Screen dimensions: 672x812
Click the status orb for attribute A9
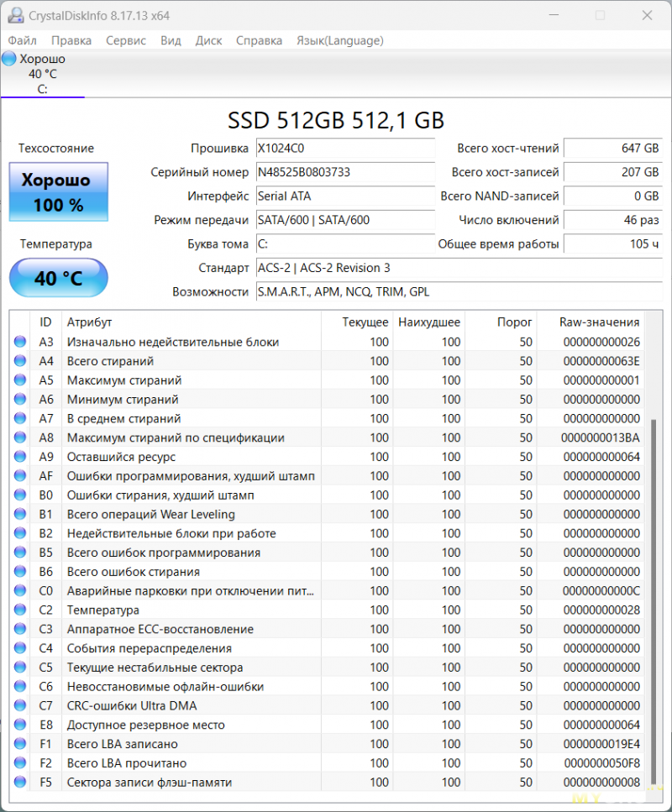[x=20, y=457]
